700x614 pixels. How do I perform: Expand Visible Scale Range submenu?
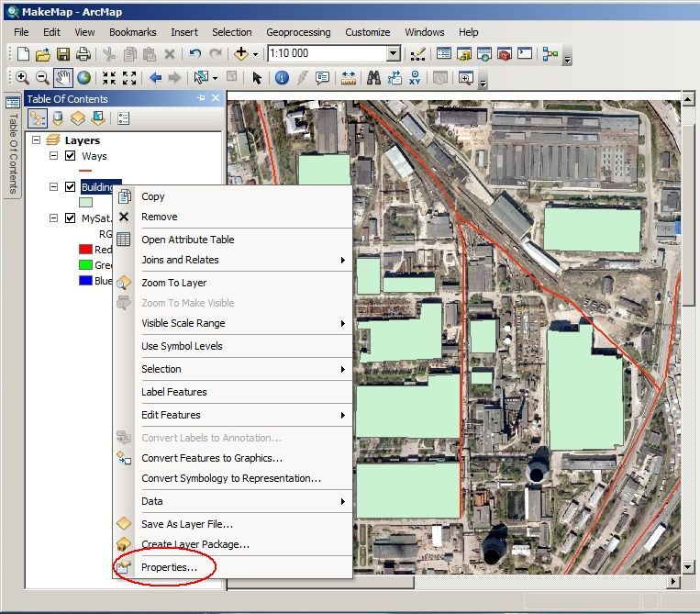(343, 323)
